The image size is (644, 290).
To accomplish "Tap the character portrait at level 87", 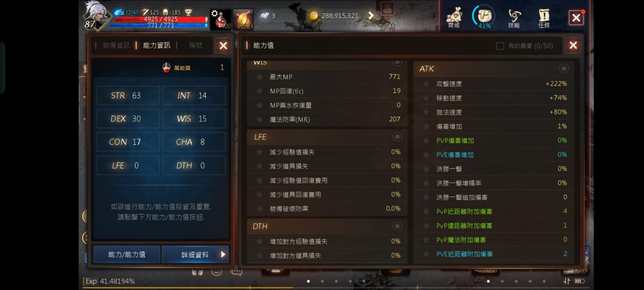I will click(x=96, y=16).
